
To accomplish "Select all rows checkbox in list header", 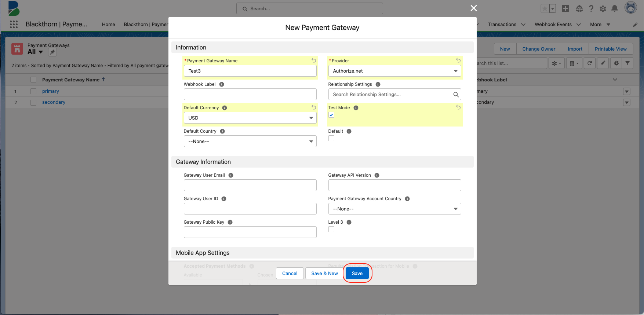I will tap(33, 80).
